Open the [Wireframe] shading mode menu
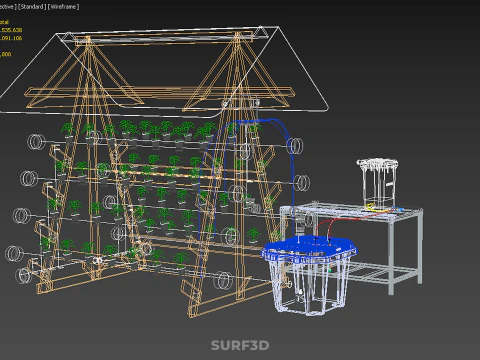 pyautogui.click(x=63, y=7)
